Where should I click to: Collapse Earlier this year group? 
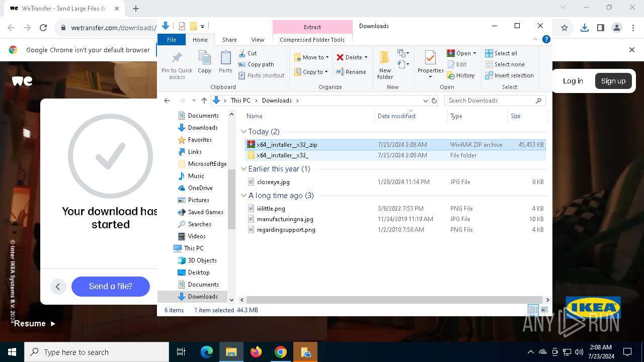pyautogui.click(x=244, y=169)
